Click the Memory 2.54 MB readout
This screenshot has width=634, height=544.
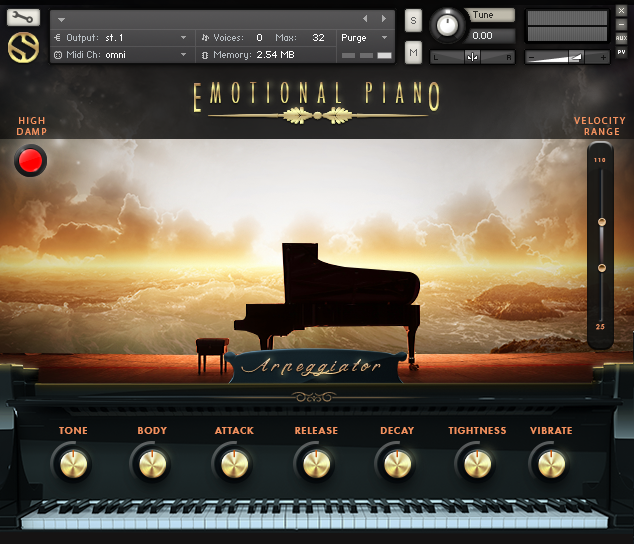[275, 55]
